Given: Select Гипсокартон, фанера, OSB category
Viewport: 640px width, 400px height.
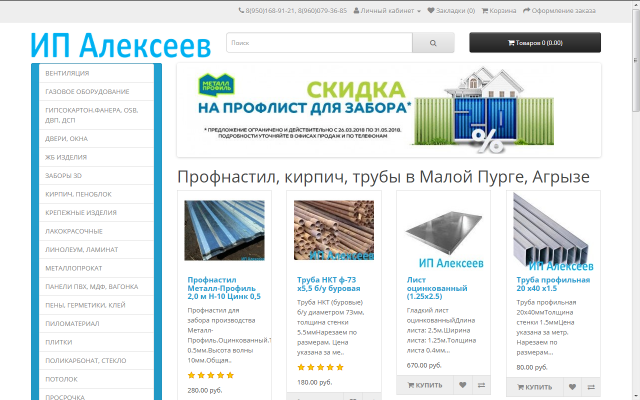Looking at the screenshot, I should click(x=96, y=115).
